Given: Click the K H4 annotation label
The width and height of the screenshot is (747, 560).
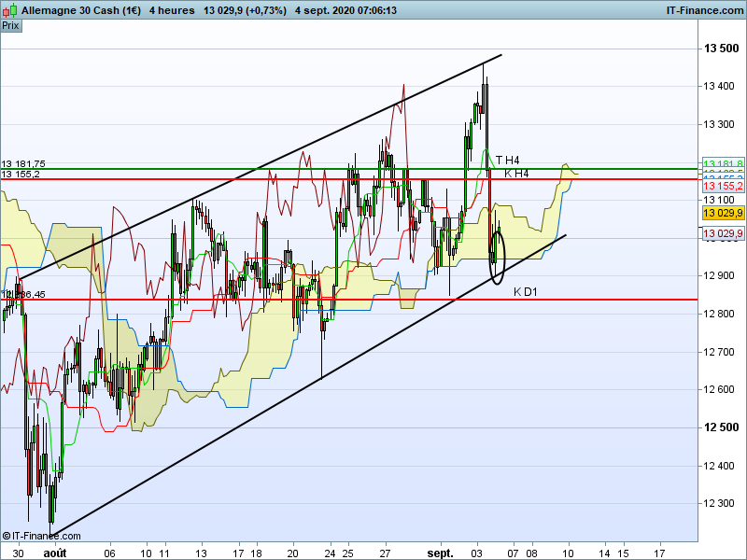Looking at the screenshot, I should 516,174.
